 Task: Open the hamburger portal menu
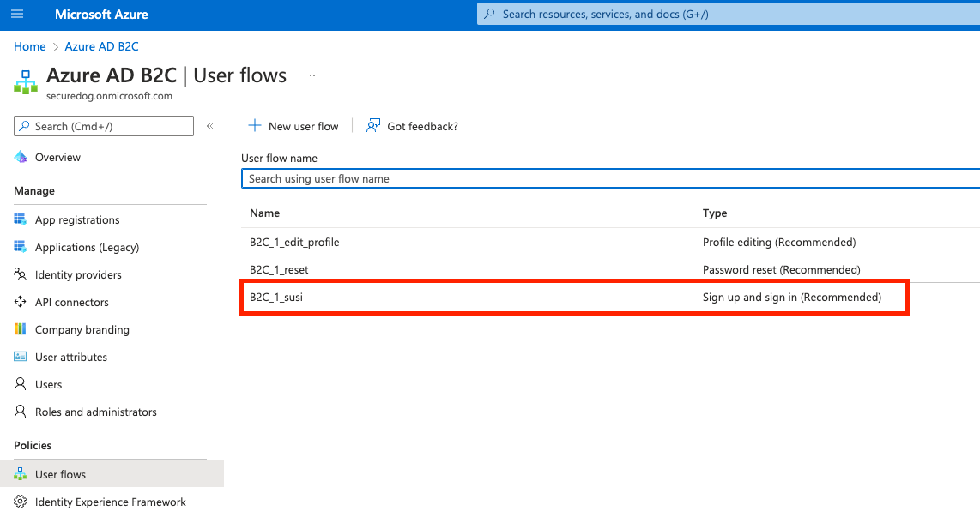click(x=17, y=14)
